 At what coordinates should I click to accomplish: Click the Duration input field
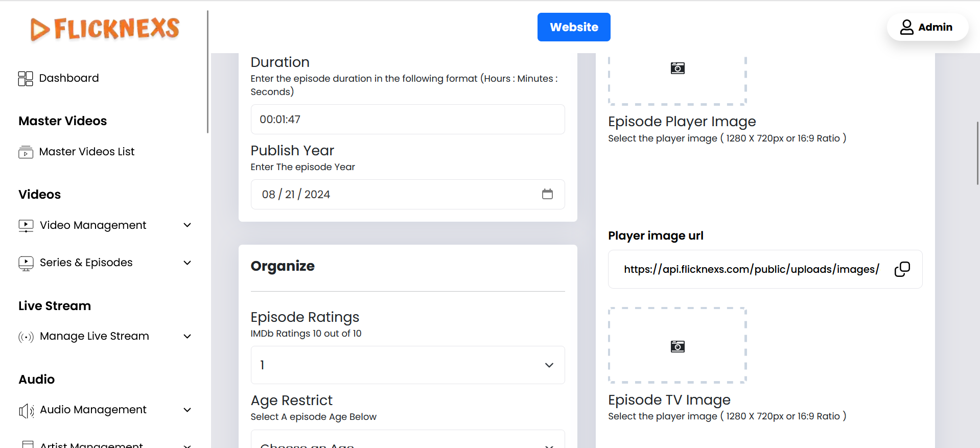pyautogui.click(x=407, y=120)
